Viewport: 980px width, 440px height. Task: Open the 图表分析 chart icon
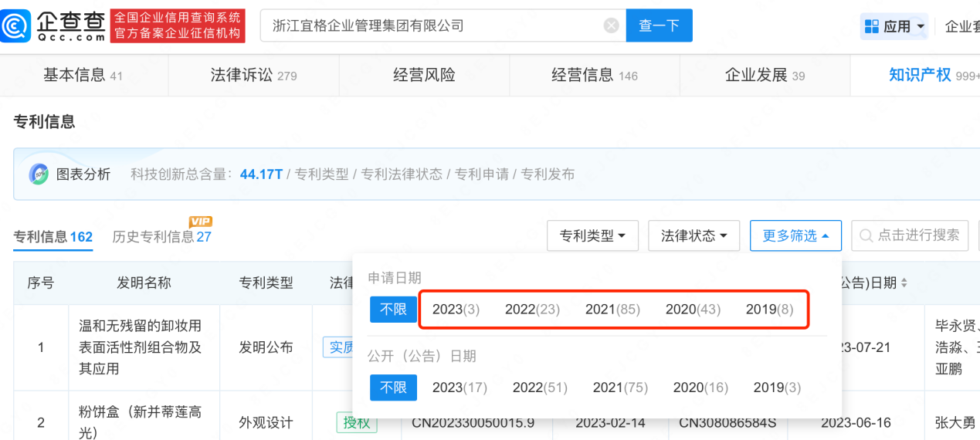pos(39,174)
